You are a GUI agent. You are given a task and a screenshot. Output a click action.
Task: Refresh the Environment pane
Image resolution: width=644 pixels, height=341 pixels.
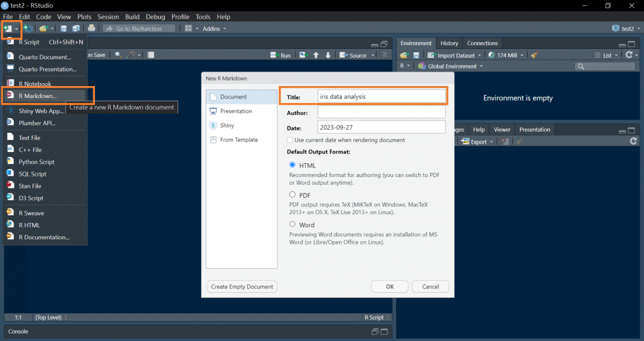[629, 55]
